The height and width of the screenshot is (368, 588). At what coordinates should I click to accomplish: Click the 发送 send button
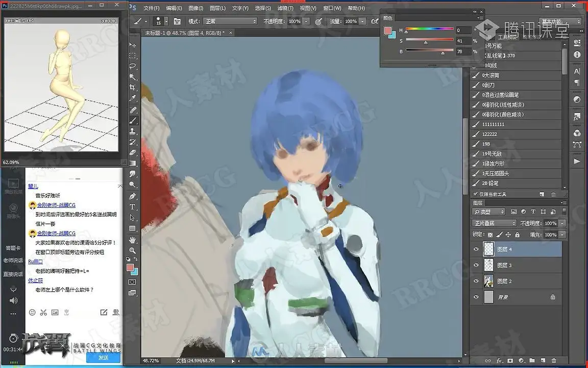point(104,357)
